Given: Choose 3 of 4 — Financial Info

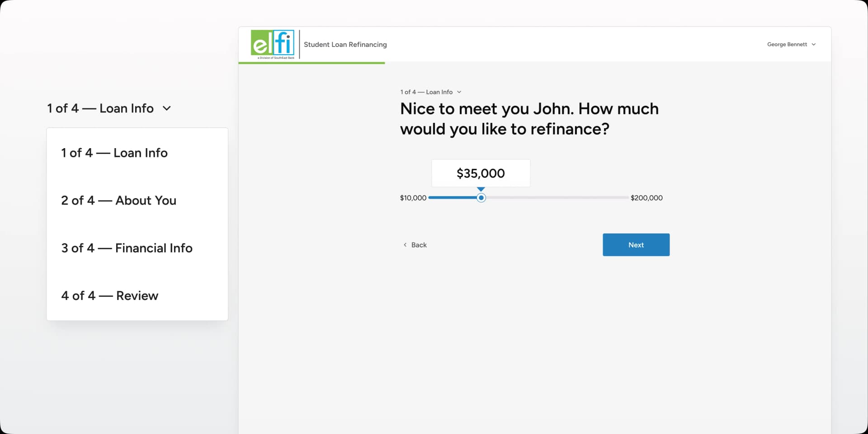Looking at the screenshot, I should point(127,248).
